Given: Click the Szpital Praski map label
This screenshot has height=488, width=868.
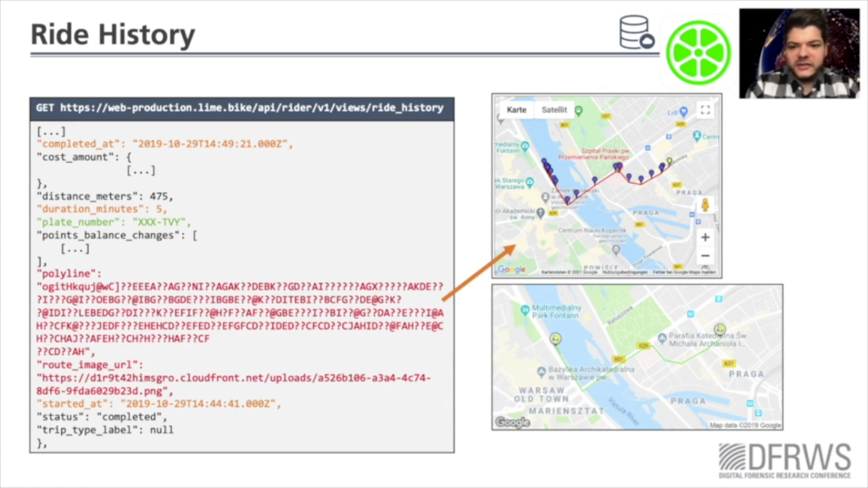Looking at the screenshot, I should coord(593,154).
